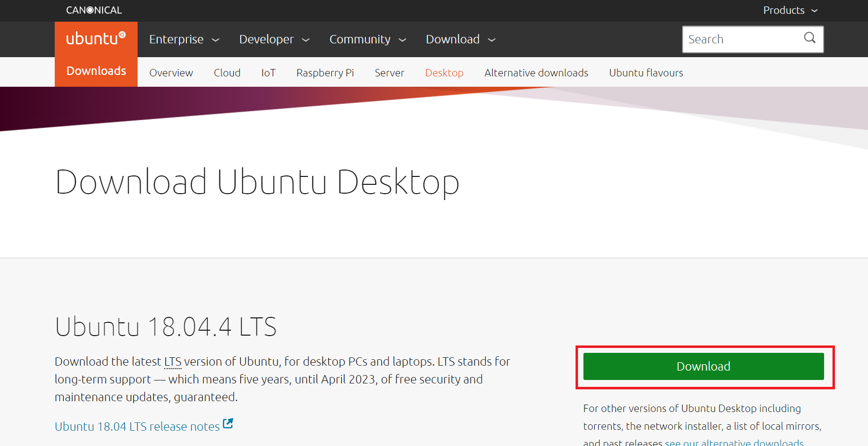This screenshot has height=446, width=868.
Task: Go to the Overview tab
Action: coord(171,73)
